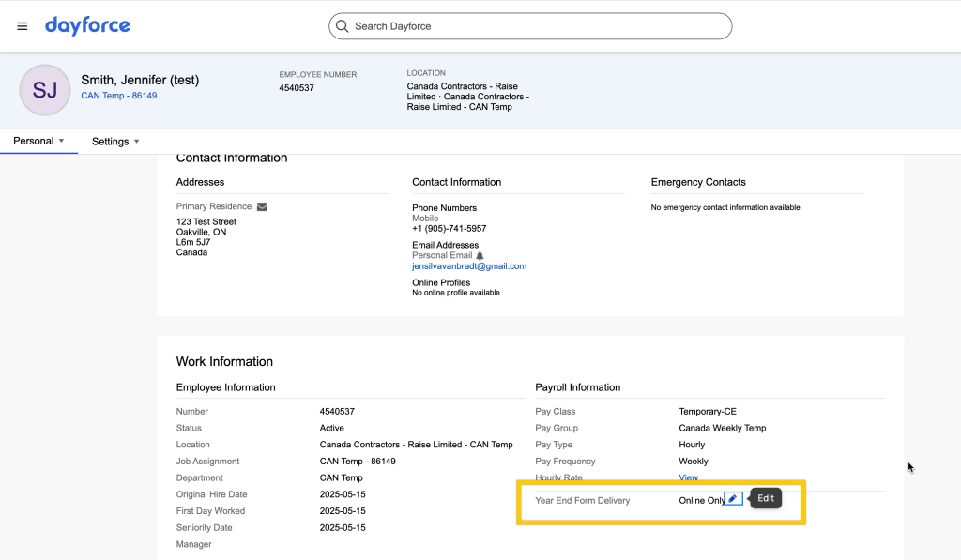Edit Year End Form Delivery with pencil
The width and height of the screenshot is (961, 560).
click(733, 499)
